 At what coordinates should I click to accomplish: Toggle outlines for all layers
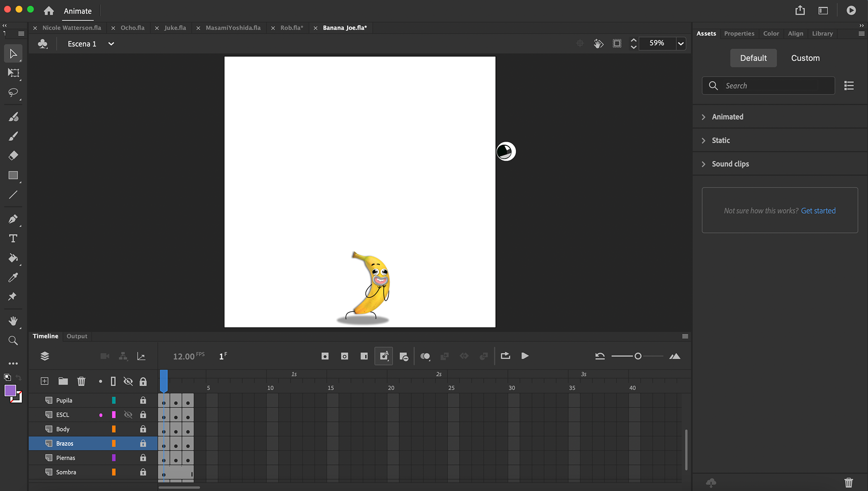pos(113,382)
